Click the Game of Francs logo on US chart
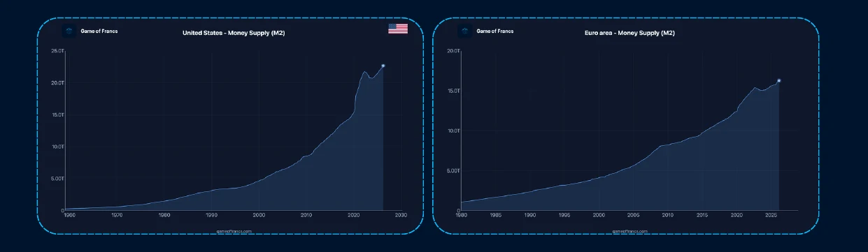868x252 pixels. click(69, 31)
